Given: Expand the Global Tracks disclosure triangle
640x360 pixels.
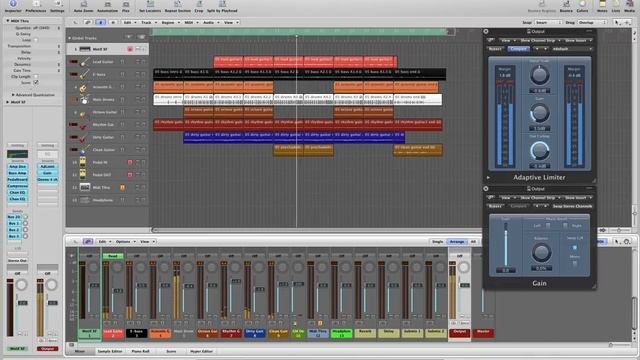Looking at the screenshot, I should point(69,38).
